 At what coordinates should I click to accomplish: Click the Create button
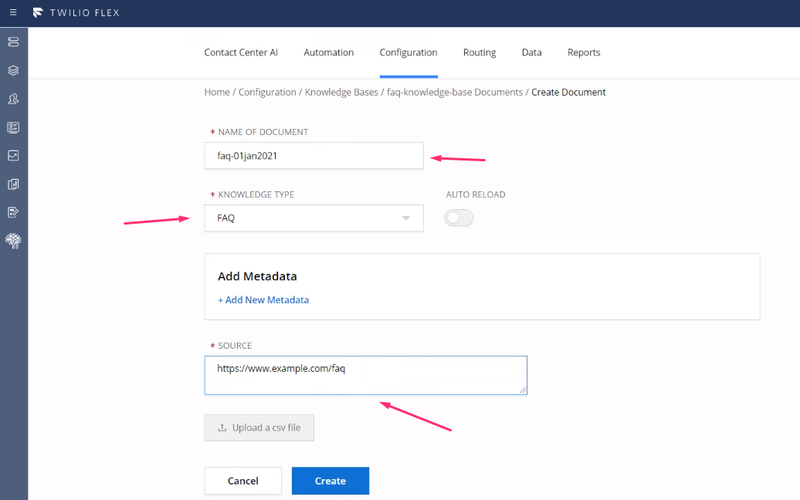[330, 481]
